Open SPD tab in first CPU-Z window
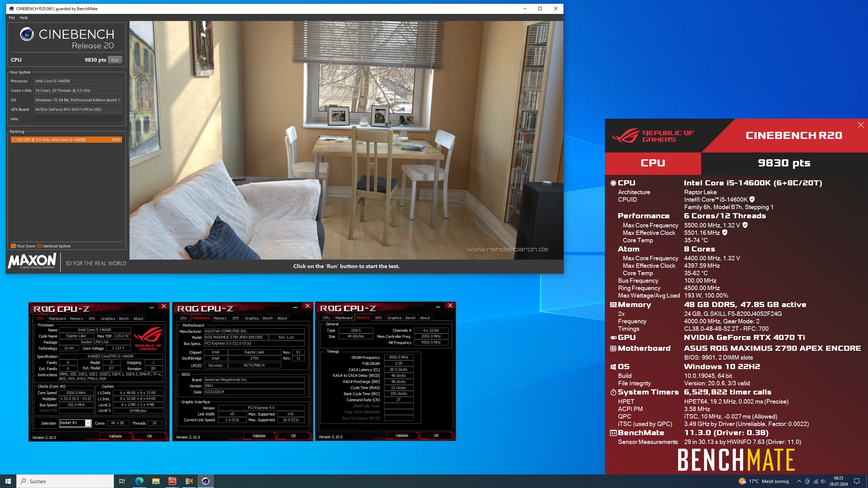Viewport: 868px width, 488px height. [x=92, y=319]
